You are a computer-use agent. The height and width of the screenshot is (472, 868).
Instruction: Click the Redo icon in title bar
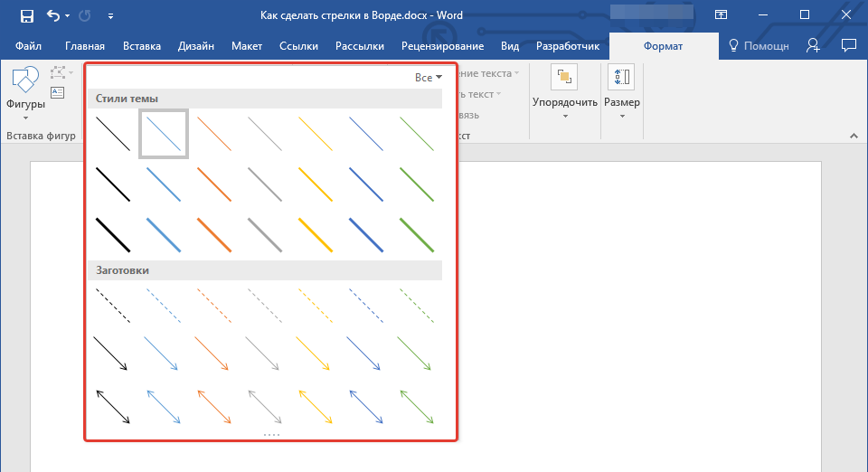[x=85, y=15]
